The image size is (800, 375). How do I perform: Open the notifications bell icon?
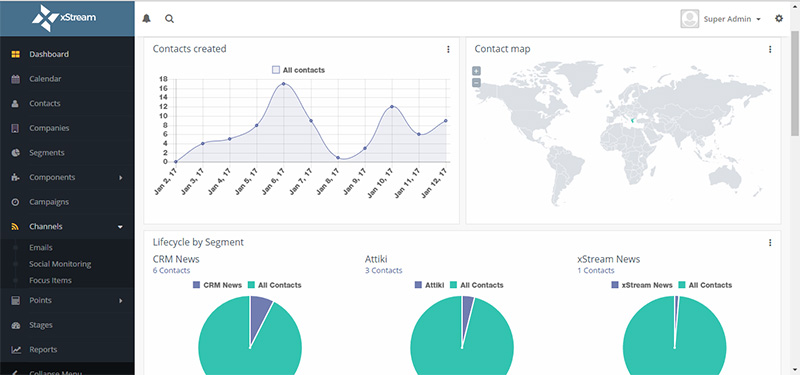[x=146, y=19]
